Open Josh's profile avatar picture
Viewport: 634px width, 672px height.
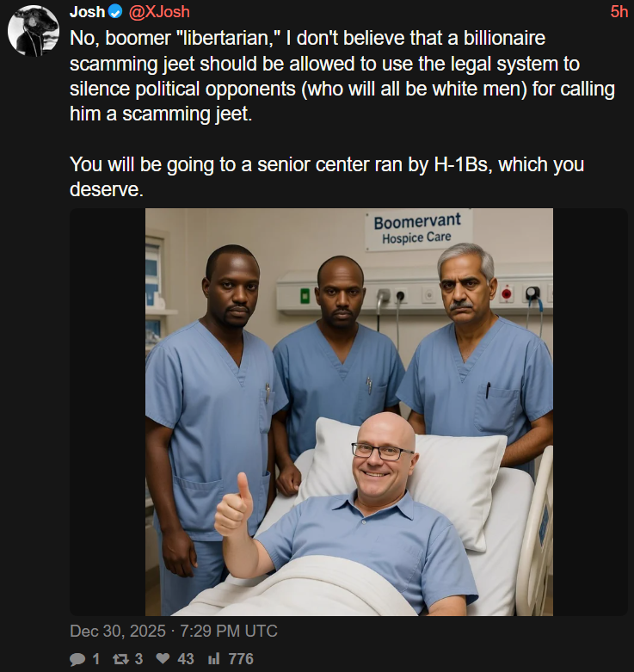point(34,31)
